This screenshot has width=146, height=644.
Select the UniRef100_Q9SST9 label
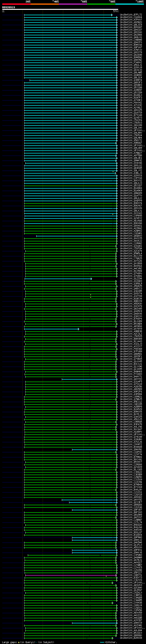click(x=131, y=53)
